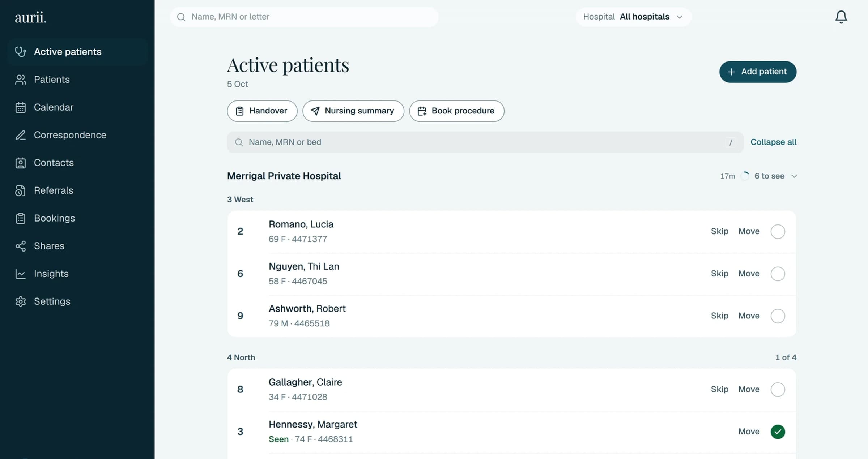Screen dimensions: 868x459
Task: Skip Gallagher, Claire
Action: [x=719, y=389]
